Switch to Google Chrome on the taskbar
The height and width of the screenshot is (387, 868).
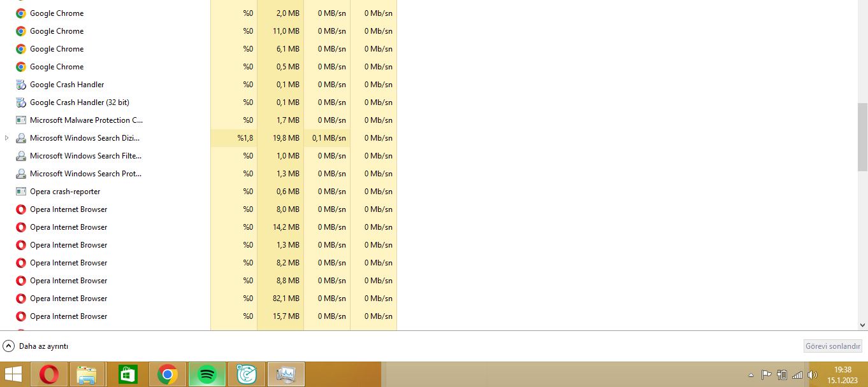point(168,374)
